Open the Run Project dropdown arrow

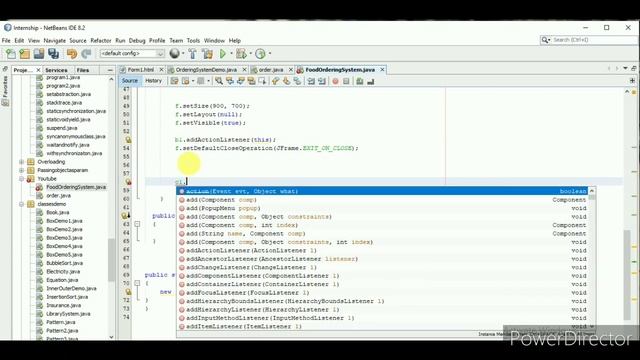tap(231, 53)
